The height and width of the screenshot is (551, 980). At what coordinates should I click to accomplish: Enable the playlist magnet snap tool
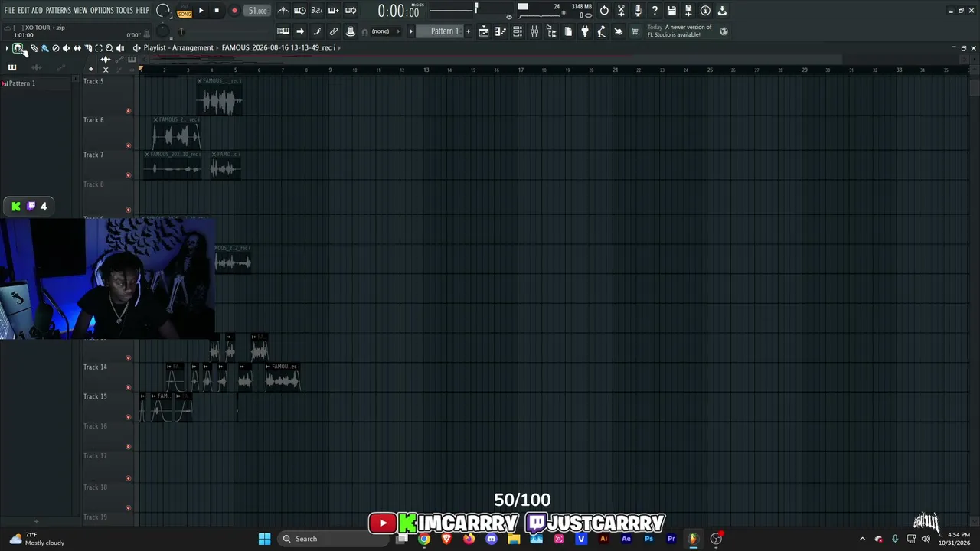tap(18, 48)
